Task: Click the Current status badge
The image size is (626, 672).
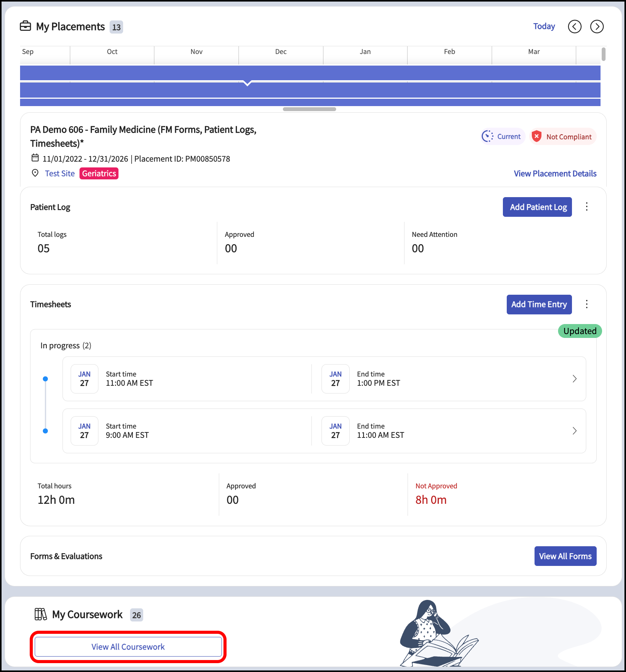Action: (x=502, y=137)
